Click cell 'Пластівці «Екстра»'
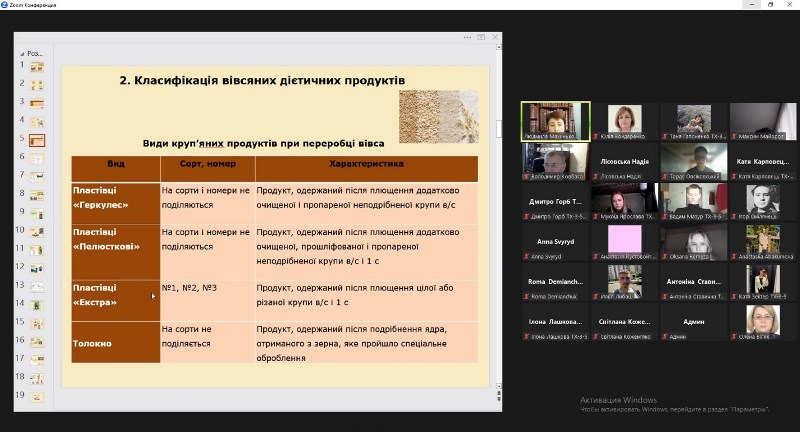This screenshot has width=800, height=432. tap(116, 300)
